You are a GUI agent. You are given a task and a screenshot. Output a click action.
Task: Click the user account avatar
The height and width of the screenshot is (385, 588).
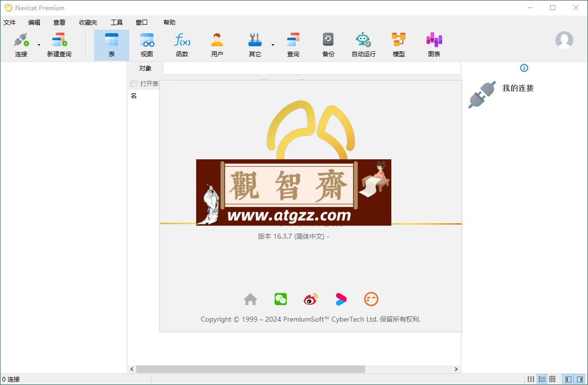pyautogui.click(x=564, y=40)
